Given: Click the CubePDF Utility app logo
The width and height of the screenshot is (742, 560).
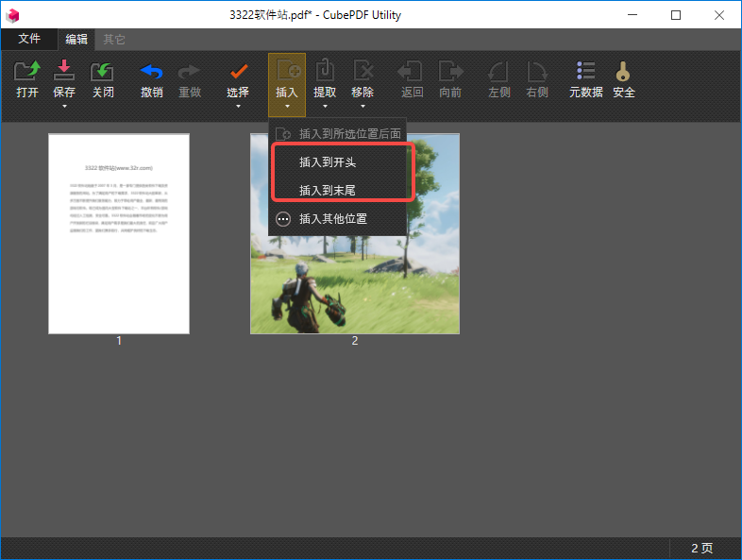Looking at the screenshot, I should [x=13, y=16].
